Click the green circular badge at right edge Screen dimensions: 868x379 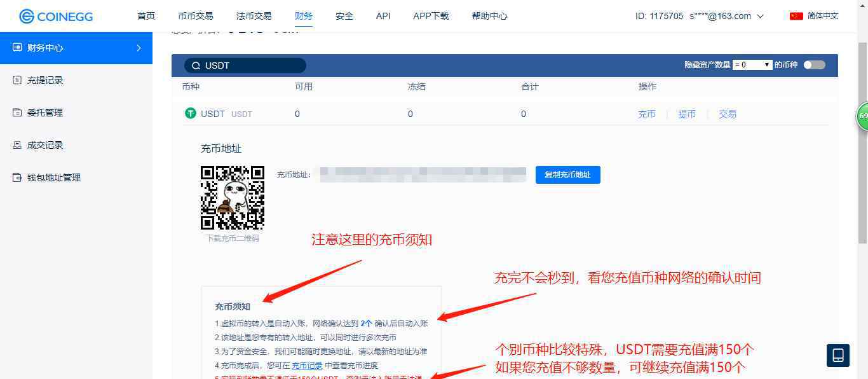[x=862, y=116]
